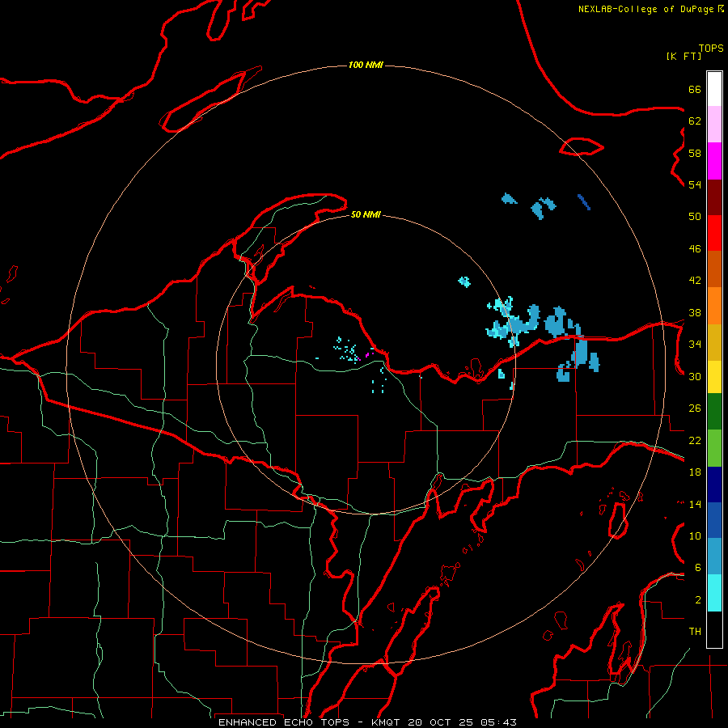This screenshot has height=728, width=728.
Task: Click the legend value 10
Action: tap(695, 536)
